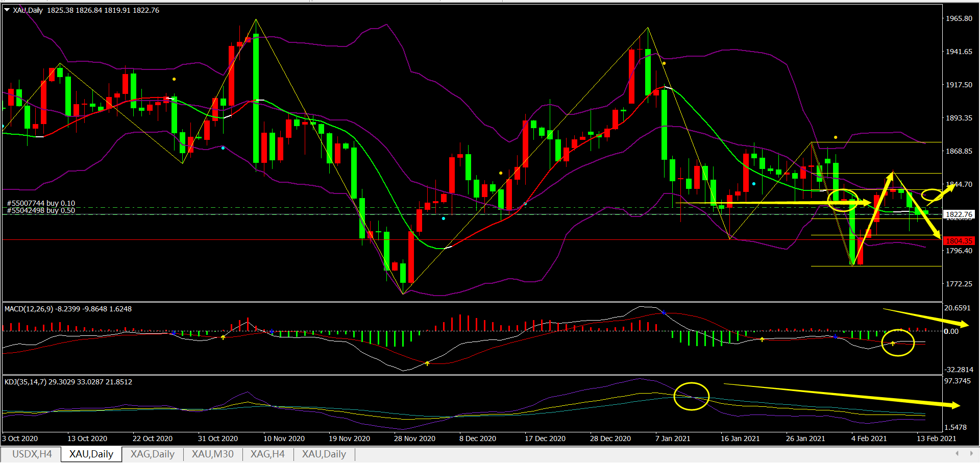The image size is (980, 463).
Task: Switch to the XAU,M30 chart tab
Action: tap(212, 454)
